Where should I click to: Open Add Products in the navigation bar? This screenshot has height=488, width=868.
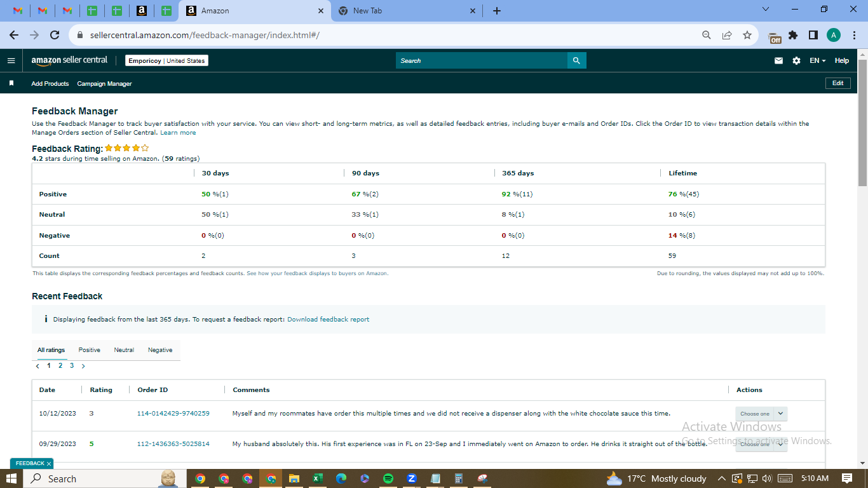point(50,83)
